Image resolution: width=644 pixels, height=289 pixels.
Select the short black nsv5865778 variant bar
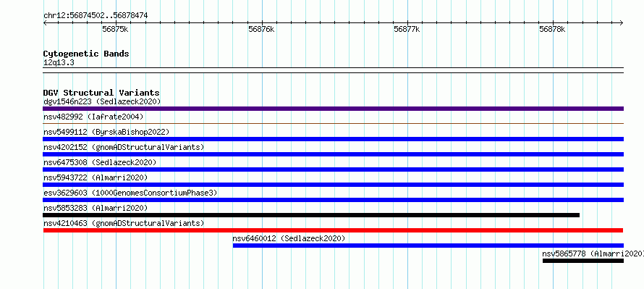point(582,261)
